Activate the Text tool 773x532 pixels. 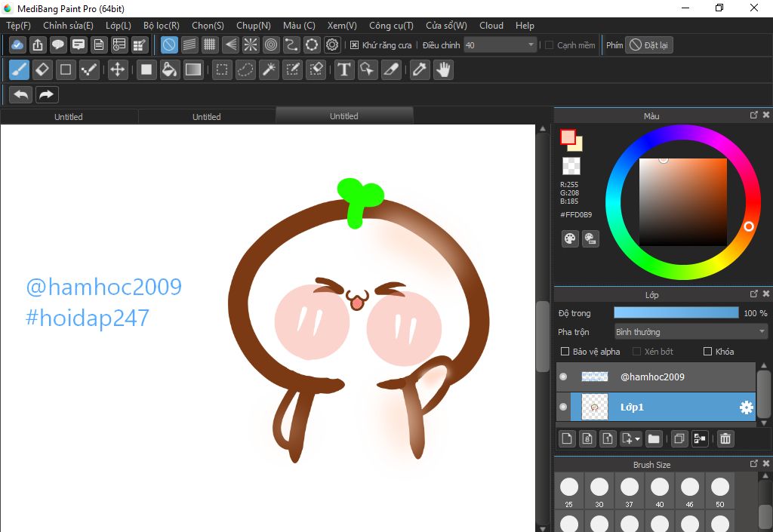[x=344, y=70]
